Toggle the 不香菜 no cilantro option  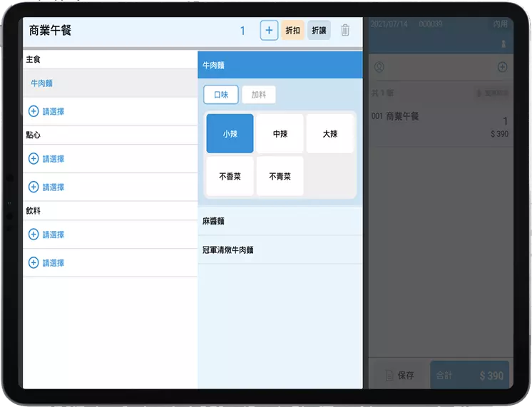[230, 176]
